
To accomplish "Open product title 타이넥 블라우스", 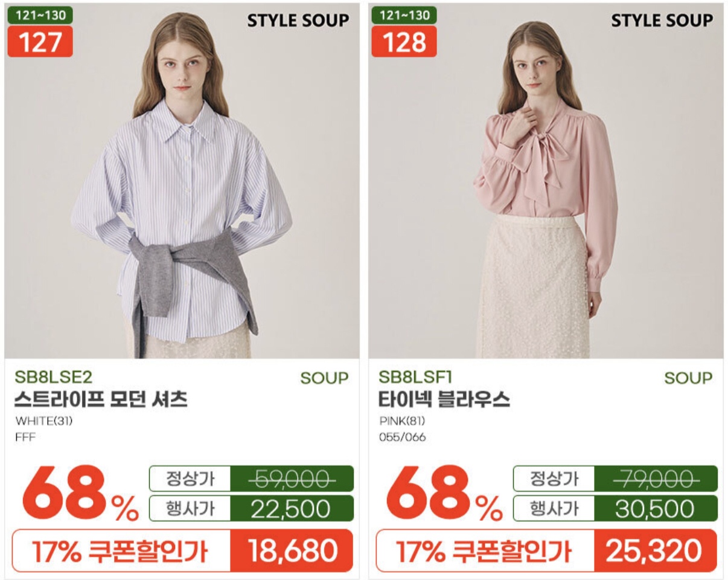I will coord(444,399).
